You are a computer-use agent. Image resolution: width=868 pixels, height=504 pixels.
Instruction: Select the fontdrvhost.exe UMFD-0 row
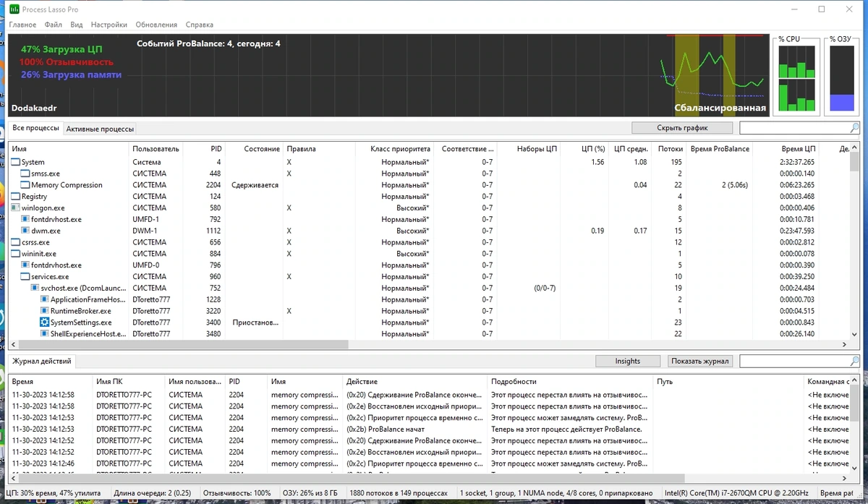(x=429, y=265)
